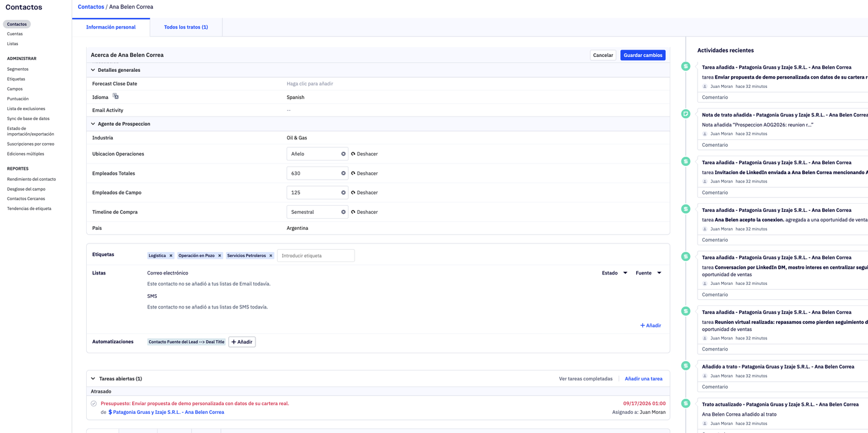Screen dimensions: 868x433
Task: Collapse the Detalles generales section
Action: (93, 70)
